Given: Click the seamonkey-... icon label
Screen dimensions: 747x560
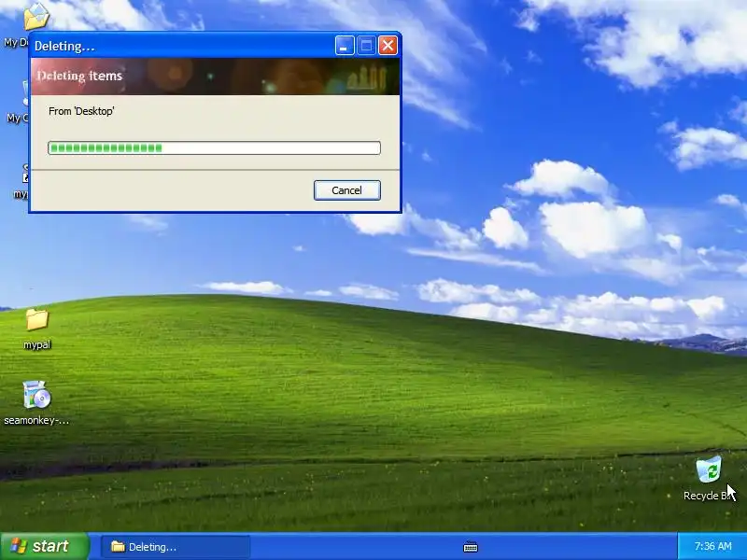Looking at the screenshot, I should [x=36, y=421].
